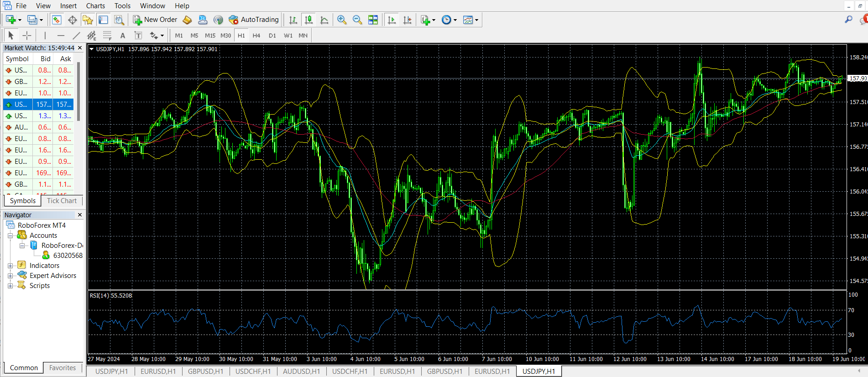Click the Zoom In magnifier icon
868x377 pixels.
tap(342, 20)
